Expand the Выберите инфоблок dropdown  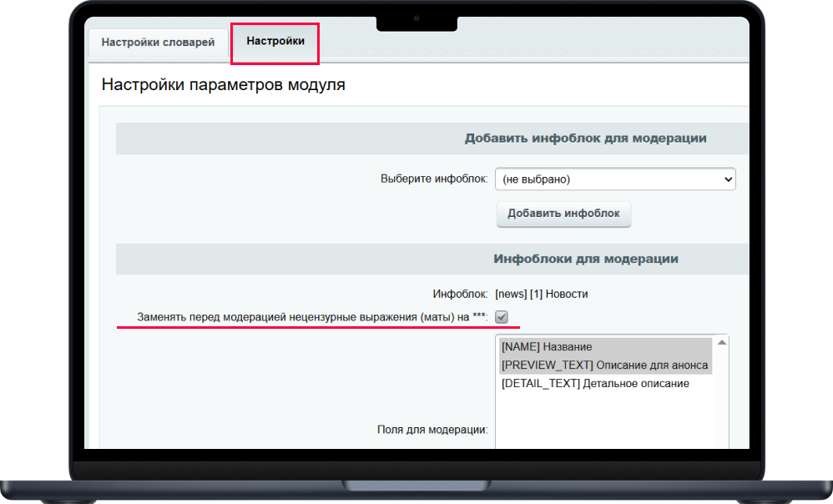pyautogui.click(x=615, y=179)
